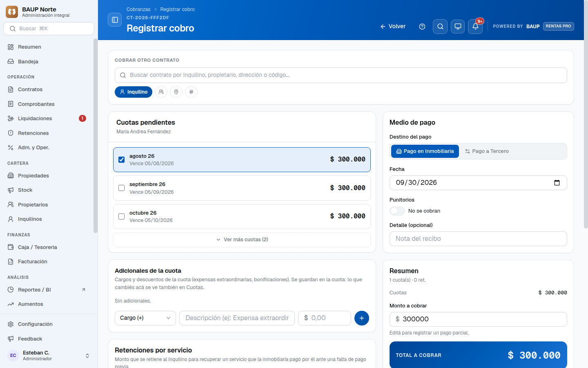Open external link arrow beside Reportes / BI
The image size is (588, 368).
(84, 290)
